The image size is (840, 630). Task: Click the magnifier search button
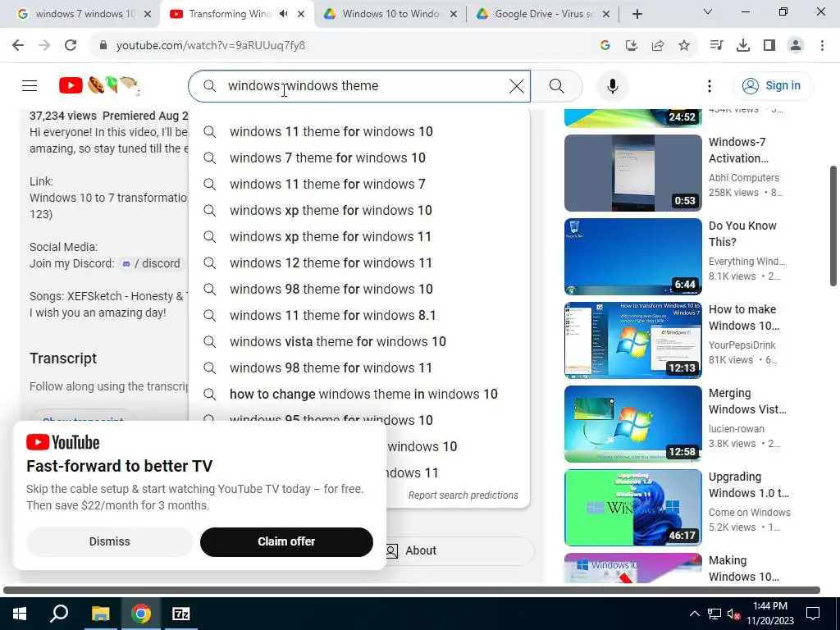[x=557, y=85]
